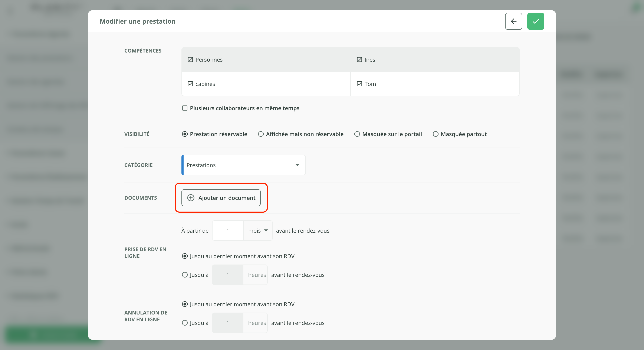The width and height of the screenshot is (644, 350).
Task: Toggle the Tom checkbox
Action: coord(359,84)
